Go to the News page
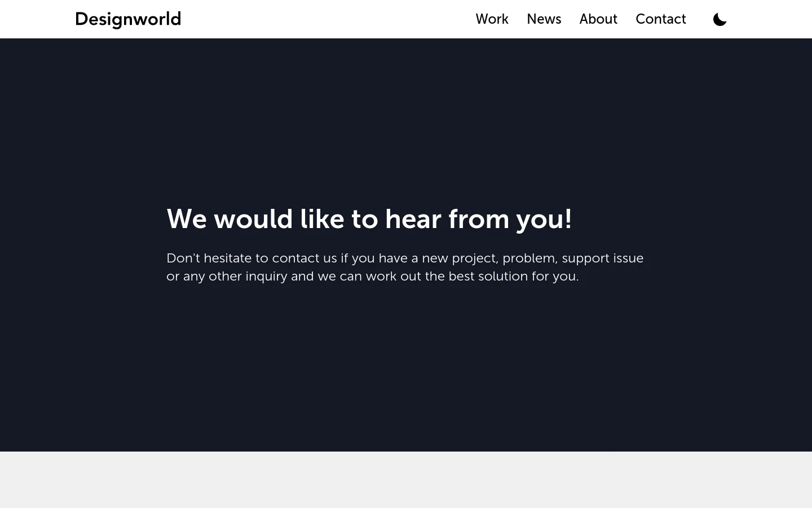 (x=544, y=19)
